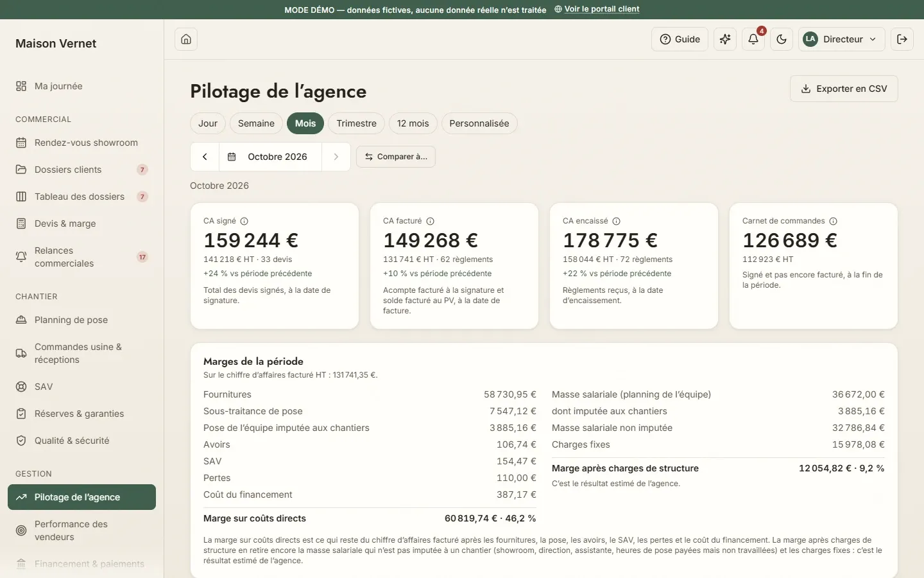Viewport: 924px width, 578px height.
Task: Open Réserves & garanties
Action: 81,414
